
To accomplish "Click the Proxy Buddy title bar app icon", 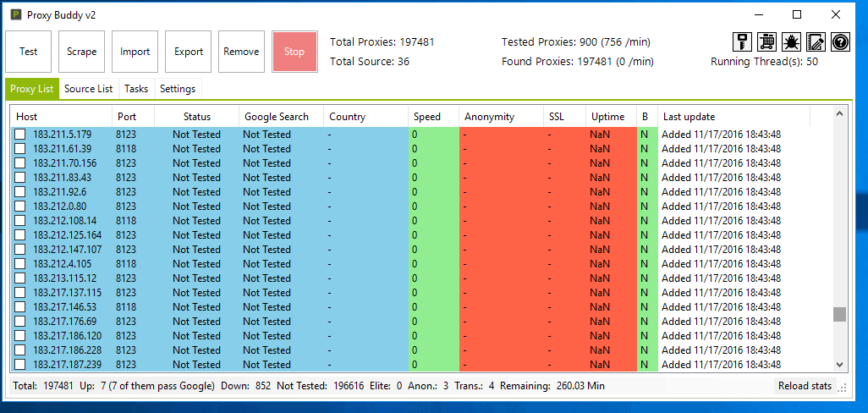I will point(16,14).
